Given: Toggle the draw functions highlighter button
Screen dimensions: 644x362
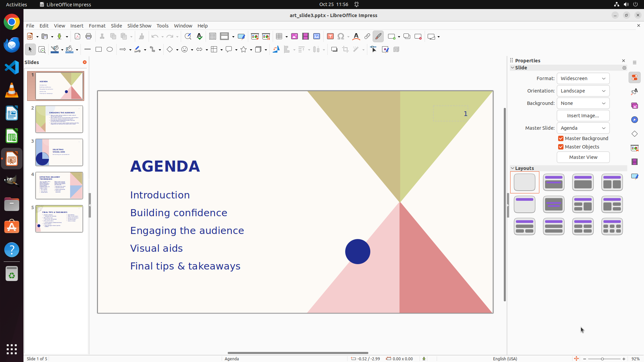Looking at the screenshot, I should (378, 37).
